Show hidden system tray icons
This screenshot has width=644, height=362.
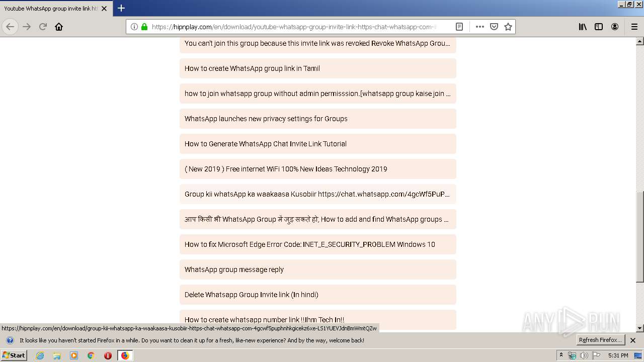pos(561,355)
